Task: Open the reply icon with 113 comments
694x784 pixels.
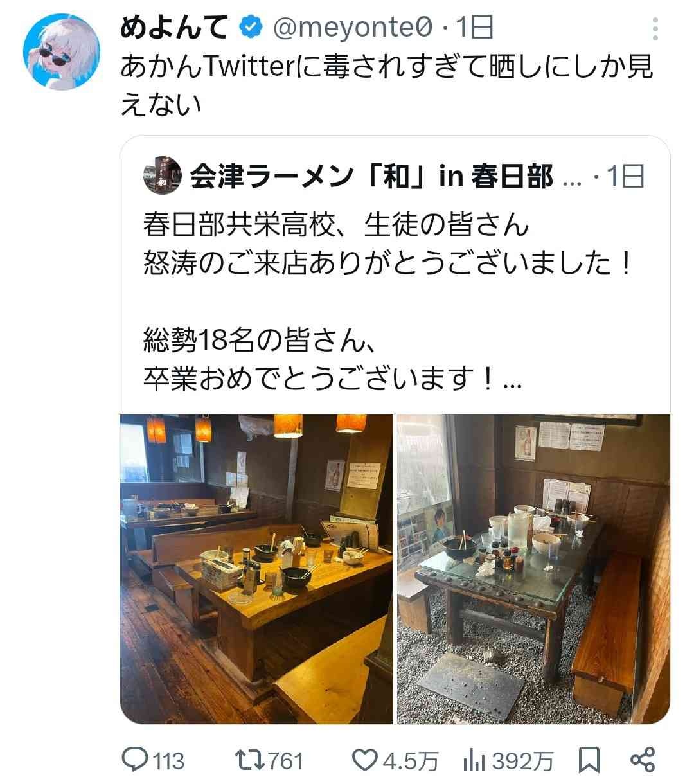Action: point(134,760)
